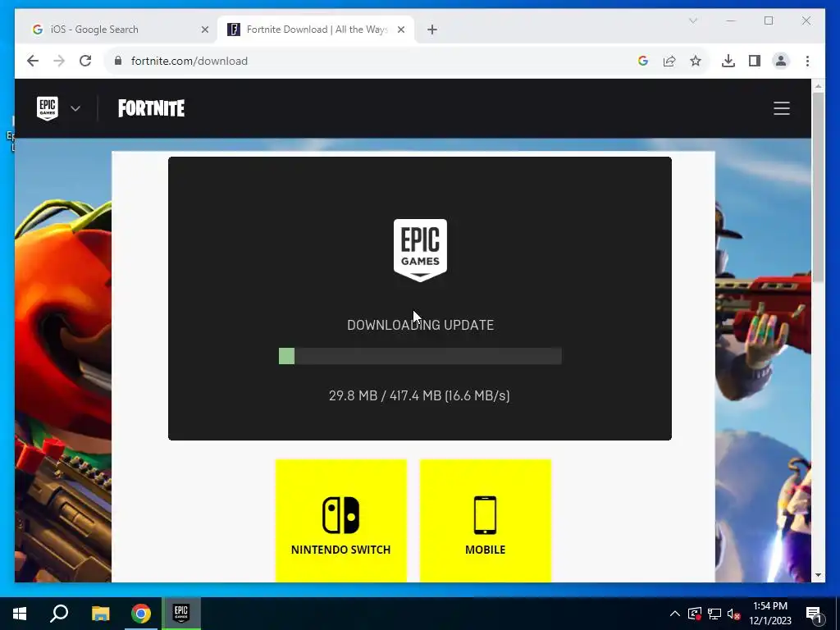Viewport: 840px width, 630px height.
Task: Select the Nintendo Switch tile
Action: click(340, 521)
